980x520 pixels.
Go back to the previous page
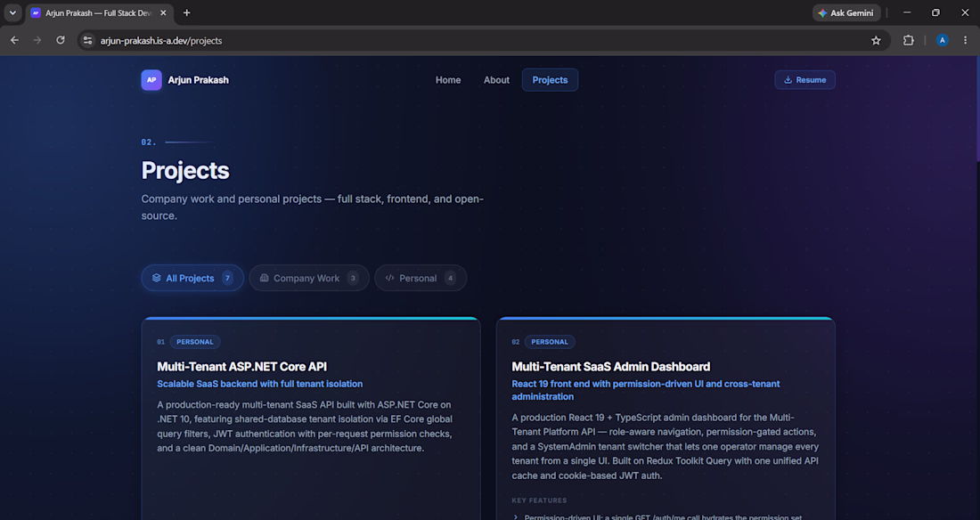pyautogui.click(x=14, y=41)
